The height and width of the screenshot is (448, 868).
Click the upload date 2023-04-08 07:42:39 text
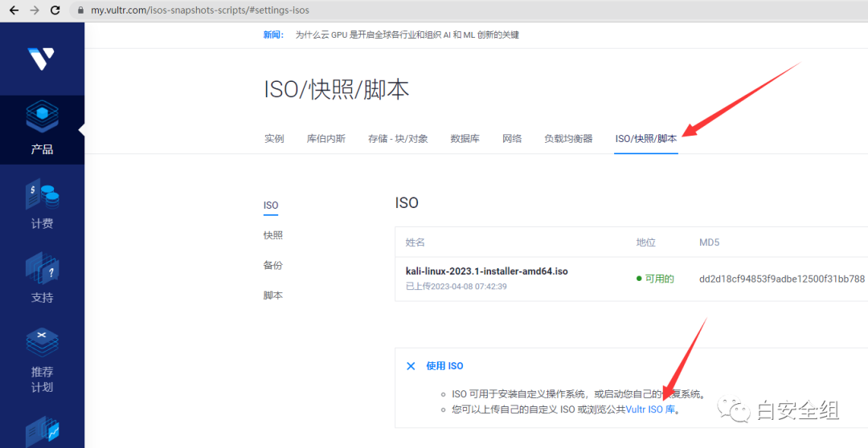457,287
